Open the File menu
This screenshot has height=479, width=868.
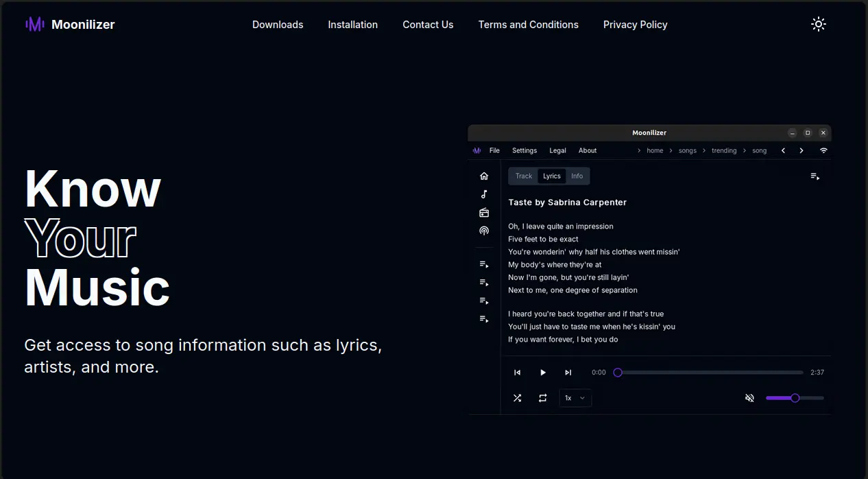(494, 150)
